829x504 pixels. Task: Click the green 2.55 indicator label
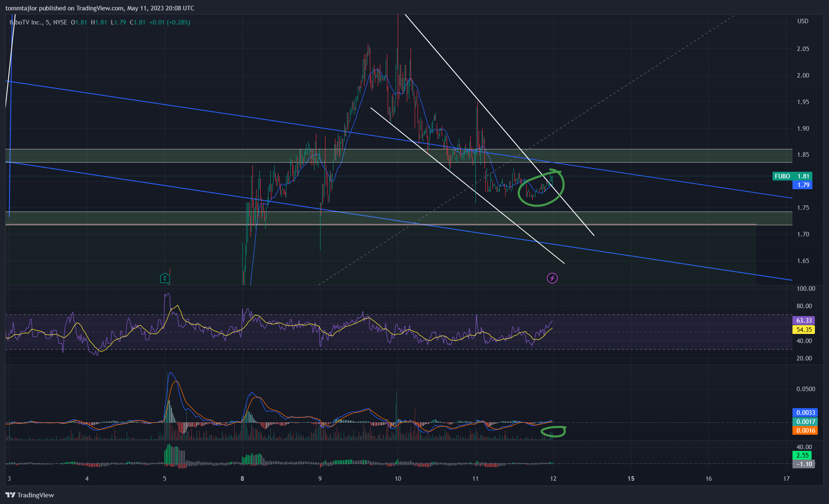click(x=803, y=455)
